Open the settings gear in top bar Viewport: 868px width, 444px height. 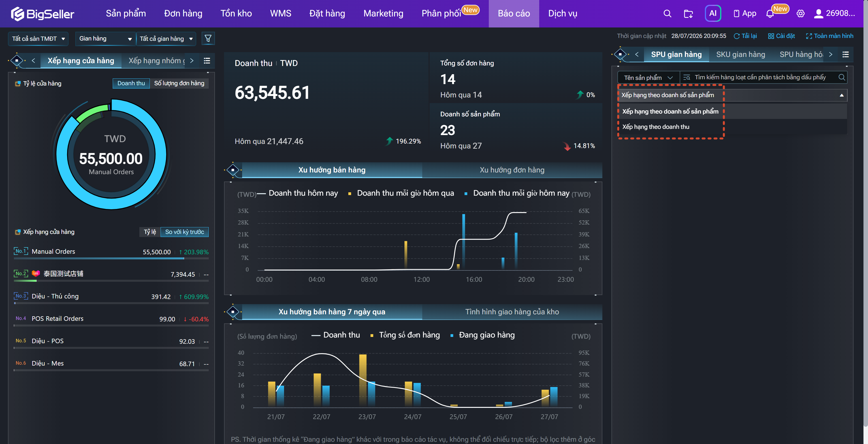pos(800,14)
